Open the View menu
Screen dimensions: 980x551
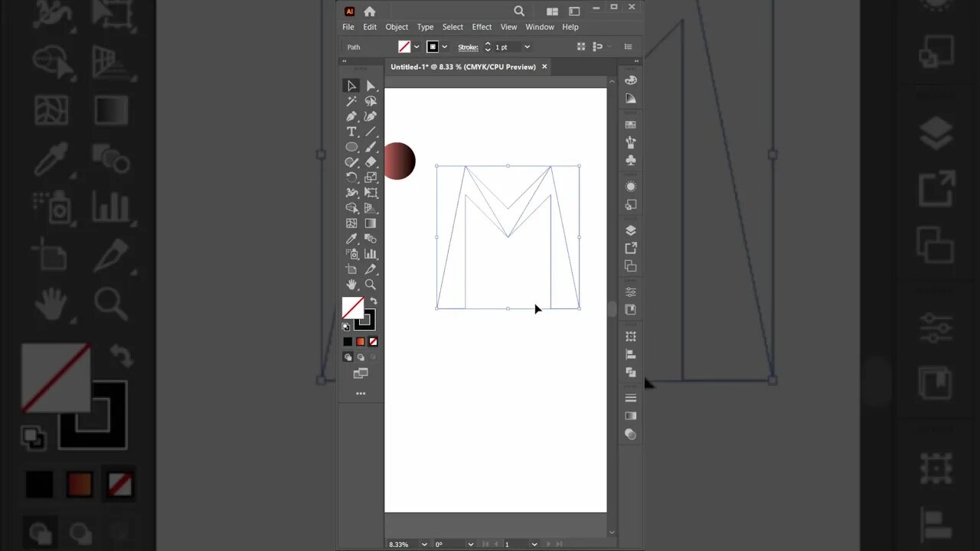tap(508, 27)
